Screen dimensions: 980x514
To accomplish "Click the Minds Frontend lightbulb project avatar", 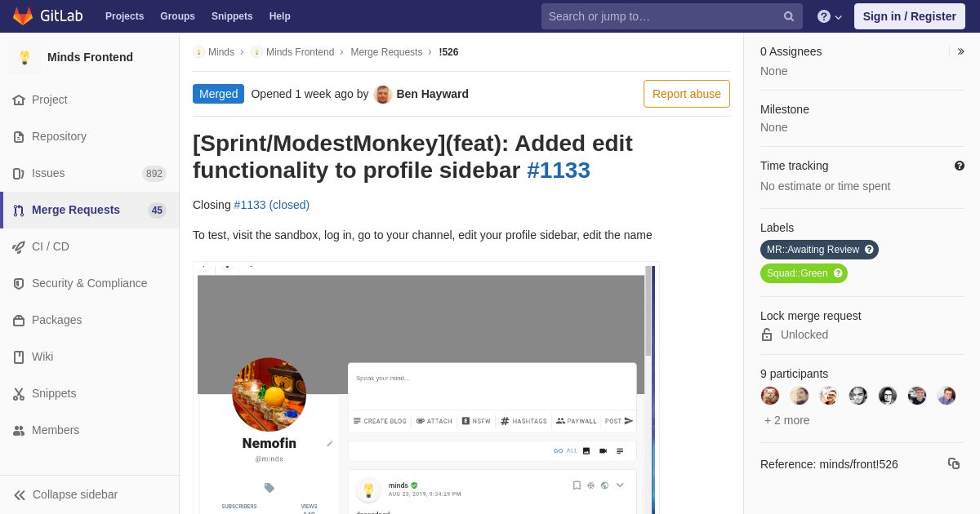I will click(x=24, y=57).
